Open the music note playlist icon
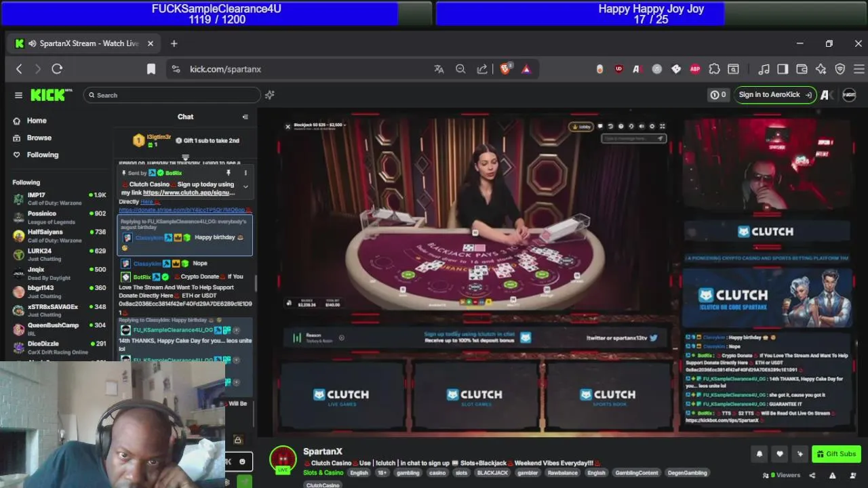This screenshot has width=868, height=488. (x=764, y=69)
